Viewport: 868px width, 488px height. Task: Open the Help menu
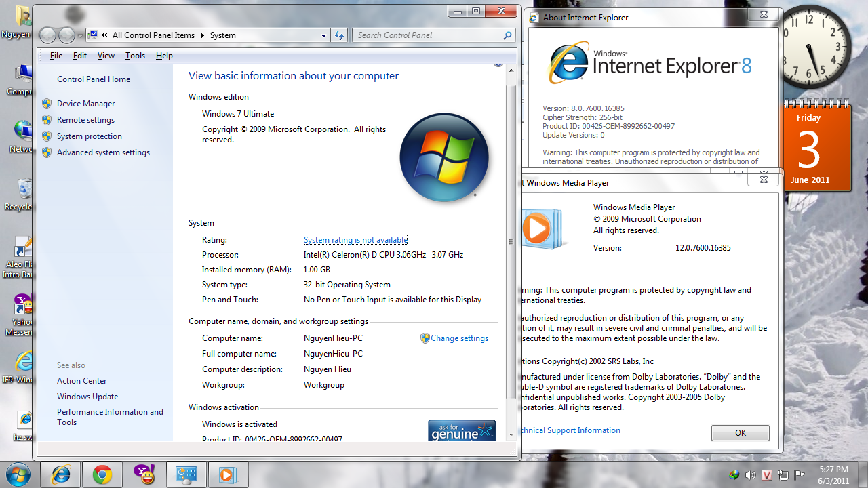coord(164,56)
